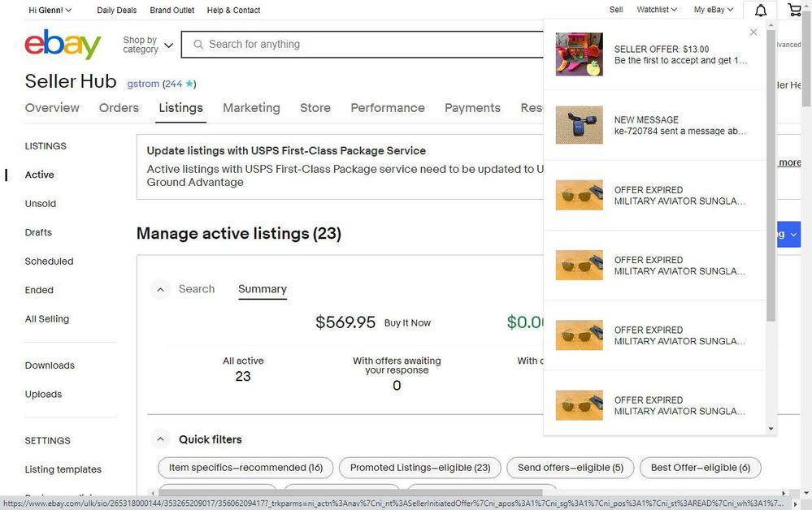
Task: Select Unsold in the listings sidebar
Action: pyautogui.click(x=41, y=204)
